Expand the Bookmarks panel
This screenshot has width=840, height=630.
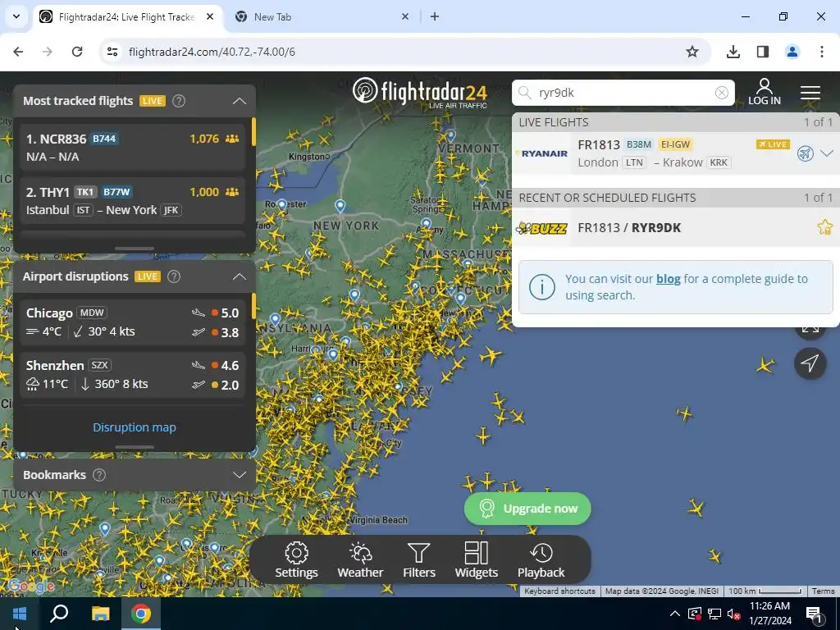click(240, 475)
